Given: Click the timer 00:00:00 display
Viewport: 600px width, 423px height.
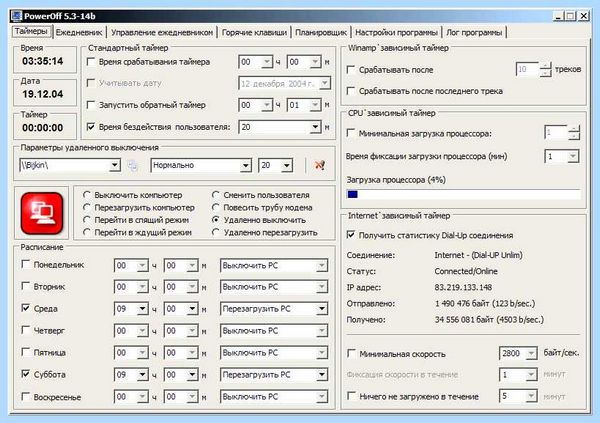Looking at the screenshot, I should pyautogui.click(x=42, y=128).
